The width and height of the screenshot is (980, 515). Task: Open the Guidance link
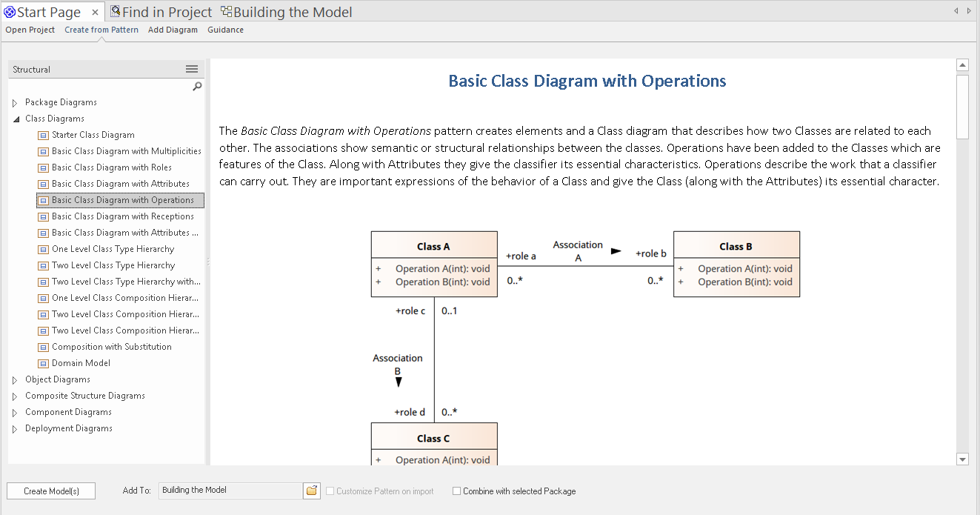click(x=225, y=30)
